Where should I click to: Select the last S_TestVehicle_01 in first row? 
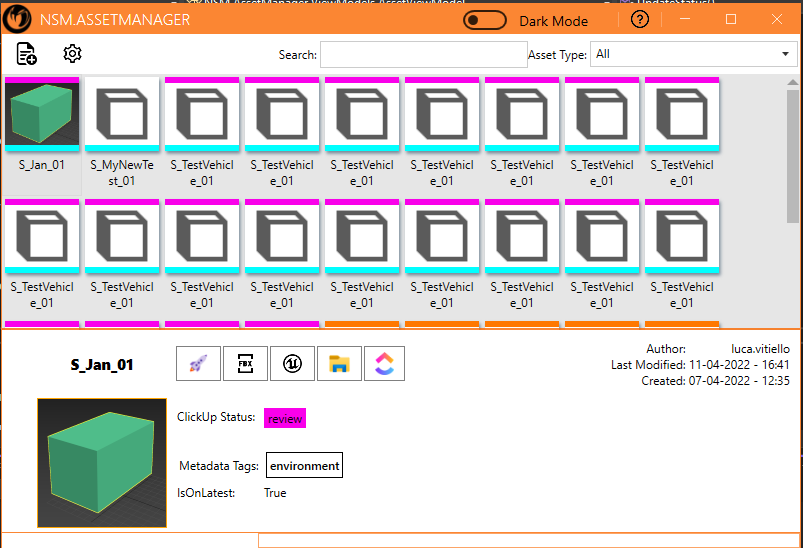pos(682,114)
